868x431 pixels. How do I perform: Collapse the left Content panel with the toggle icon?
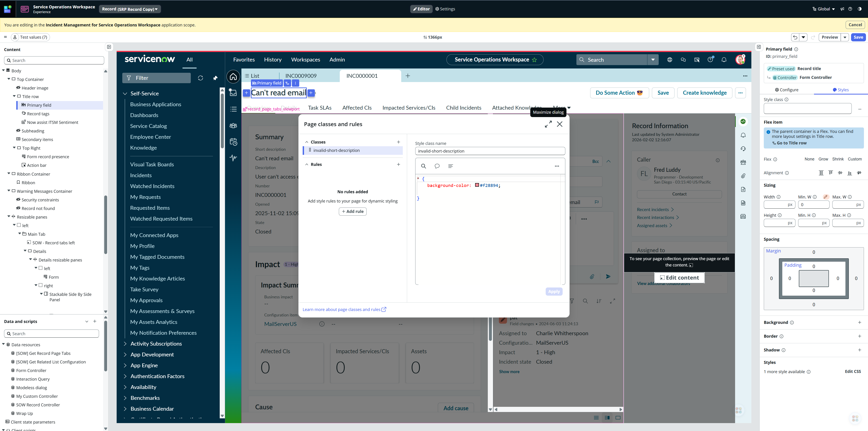(x=109, y=47)
